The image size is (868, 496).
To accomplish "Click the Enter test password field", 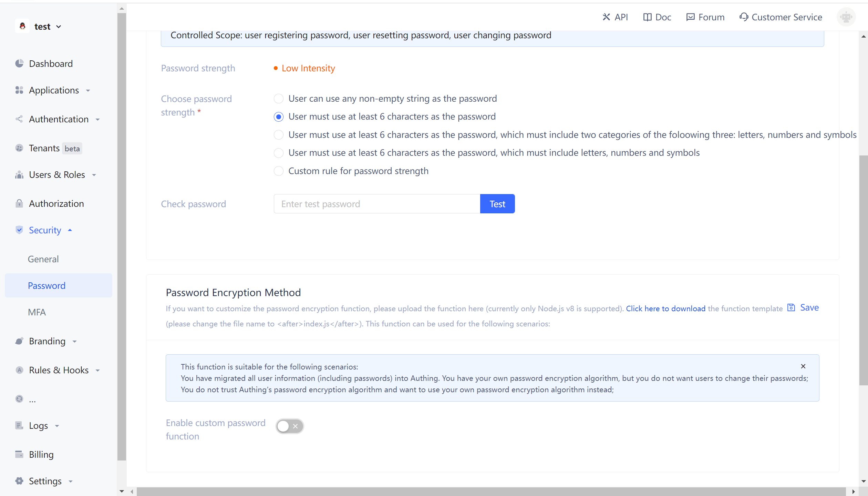I will pos(377,204).
